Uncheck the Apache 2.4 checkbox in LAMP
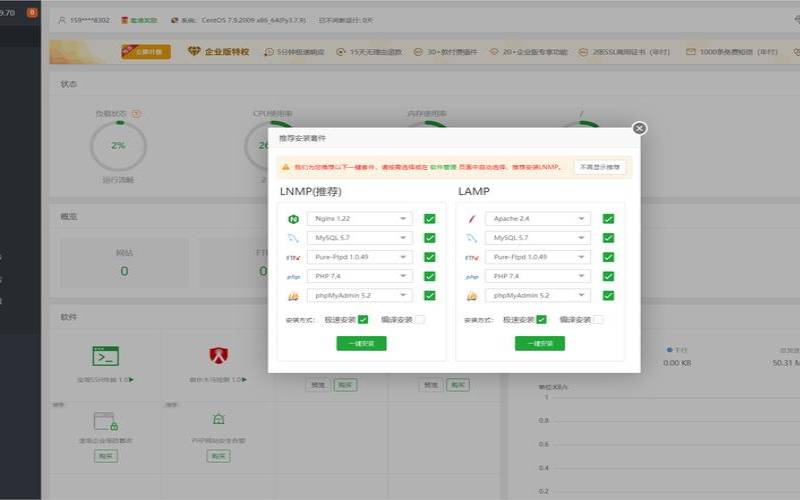This screenshot has height=500, width=800. [x=608, y=219]
